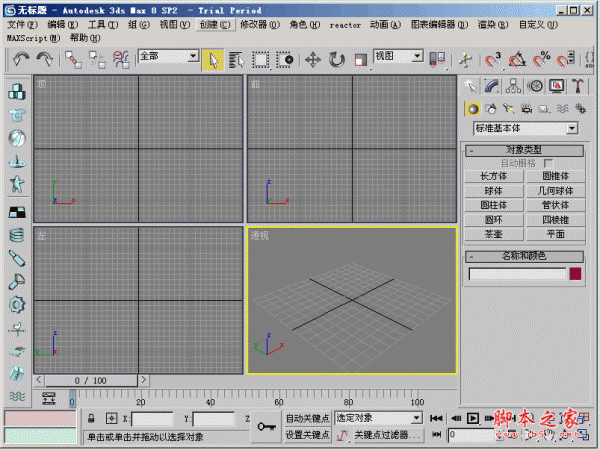This screenshot has height=450, width=600.
Task: Select the Lights category icon
Action: point(509,109)
